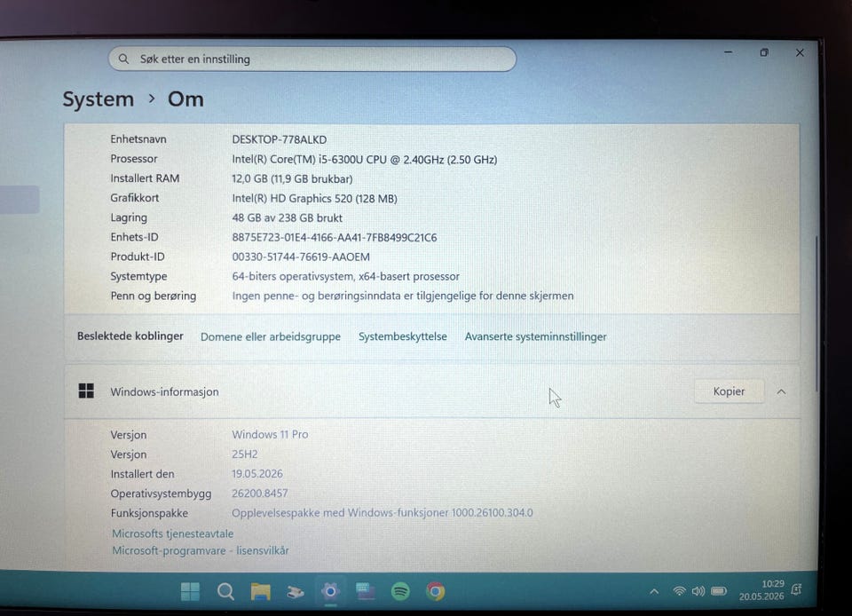
Task: Click the Beslektede koblinger label
Action: pyautogui.click(x=130, y=336)
